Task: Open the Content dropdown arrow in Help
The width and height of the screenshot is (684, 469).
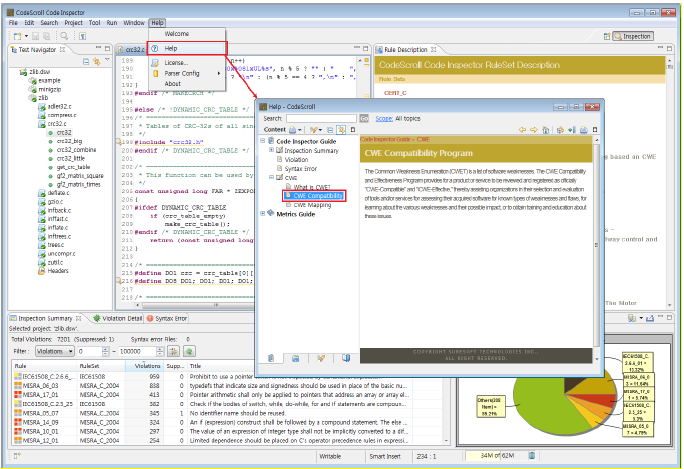Action: click(300, 130)
